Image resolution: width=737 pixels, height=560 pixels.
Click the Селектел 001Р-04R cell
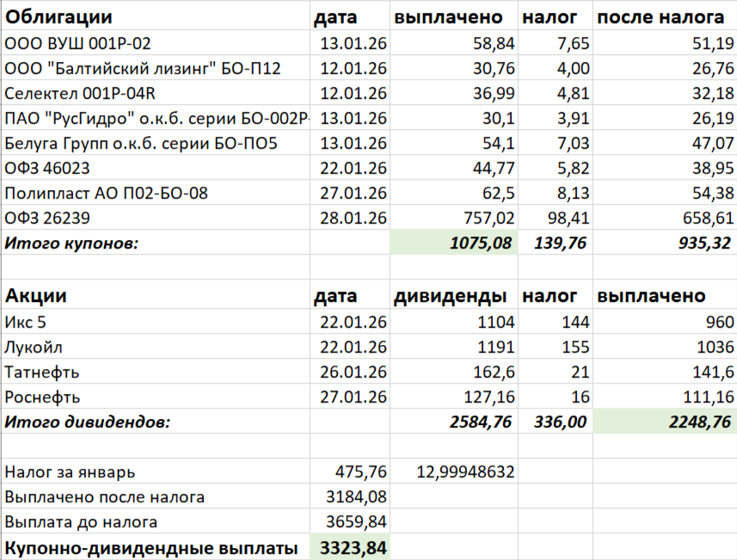[x=156, y=93]
